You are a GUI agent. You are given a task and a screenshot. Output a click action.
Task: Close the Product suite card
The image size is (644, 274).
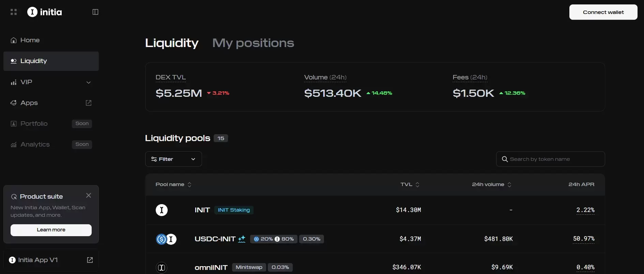[x=89, y=195]
